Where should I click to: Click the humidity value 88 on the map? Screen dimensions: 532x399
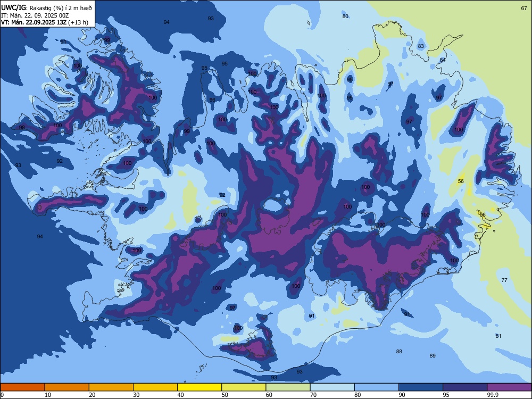click(x=399, y=352)
